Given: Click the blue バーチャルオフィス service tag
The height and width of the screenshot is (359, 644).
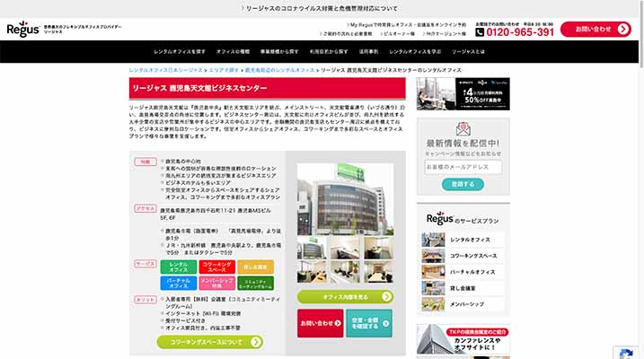Looking at the screenshot, I should (x=178, y=283).
